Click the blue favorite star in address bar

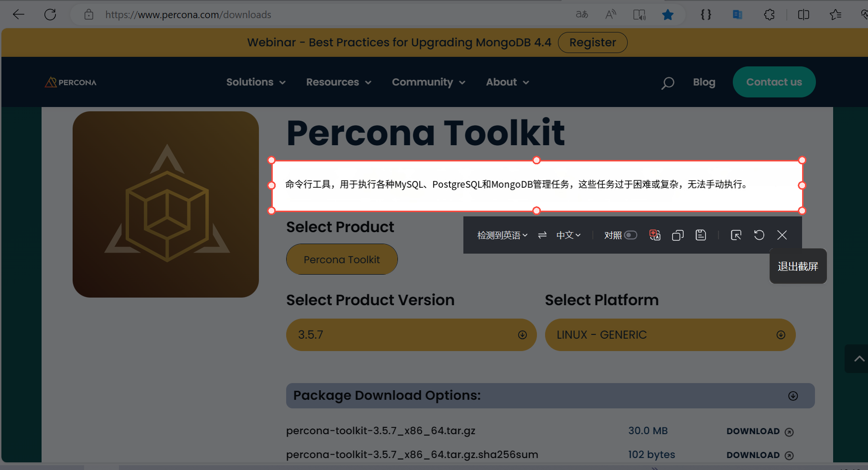coord(668,15)
